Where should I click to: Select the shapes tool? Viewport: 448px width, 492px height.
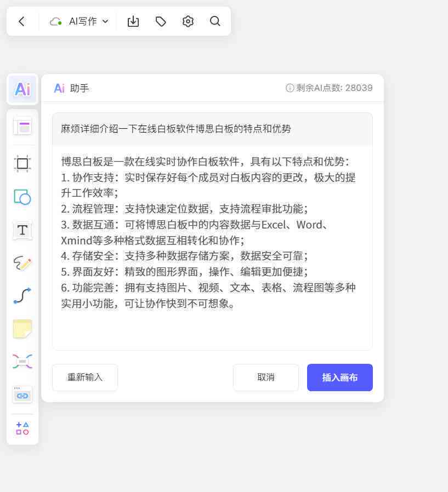pos(22,197)
